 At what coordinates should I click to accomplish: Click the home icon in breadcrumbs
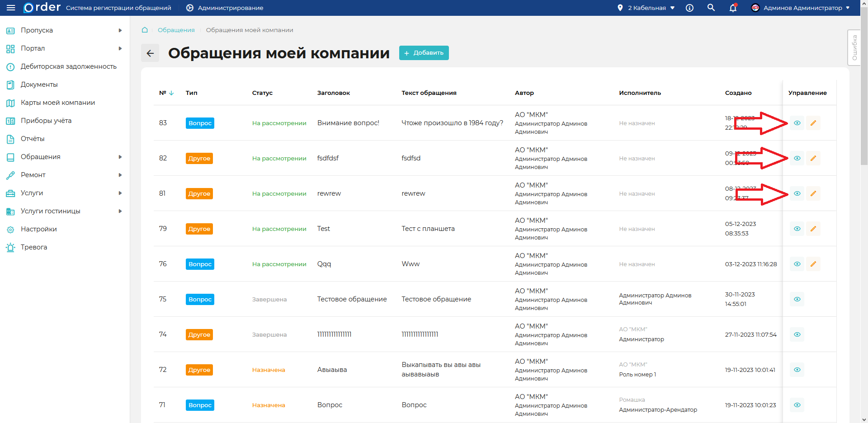click(145, 30)
